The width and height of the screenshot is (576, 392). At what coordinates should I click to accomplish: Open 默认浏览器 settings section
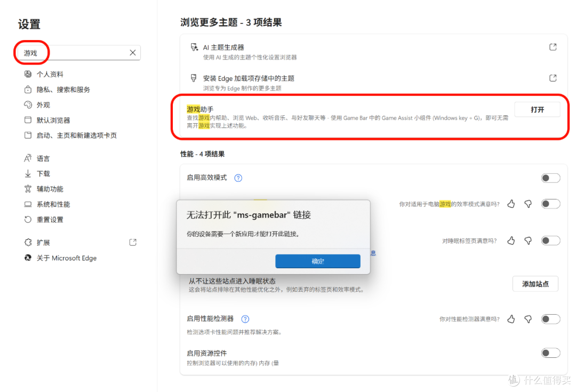53,121
